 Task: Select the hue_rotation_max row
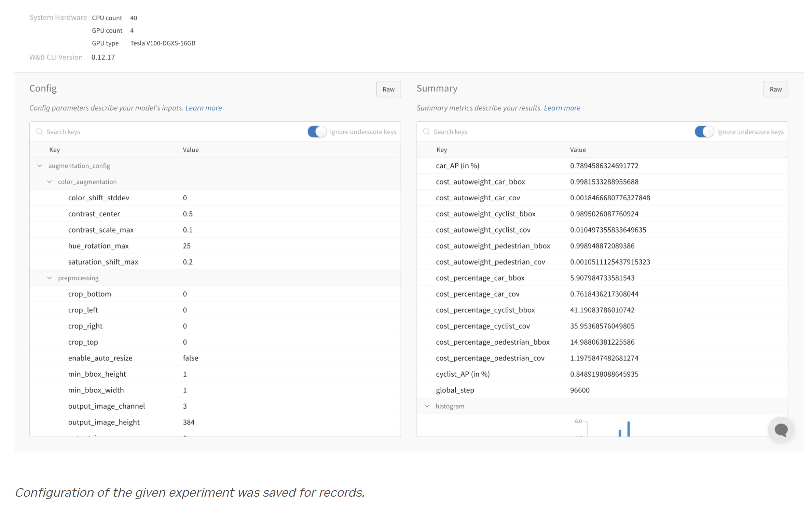pos(98,246)
